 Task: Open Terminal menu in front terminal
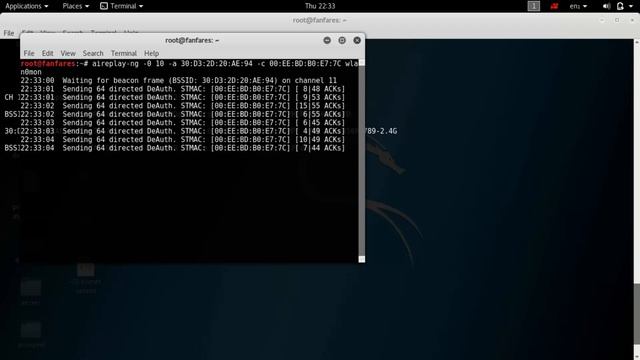pos(124,53)
